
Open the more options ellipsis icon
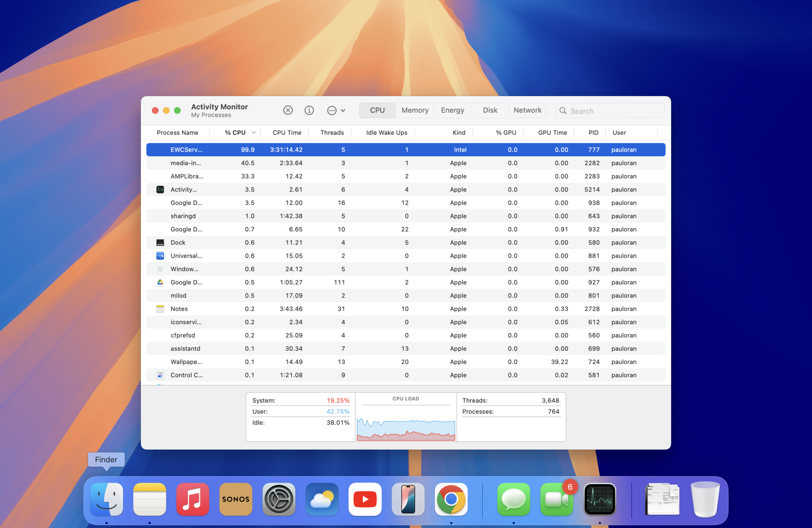[x=332, y=110]
